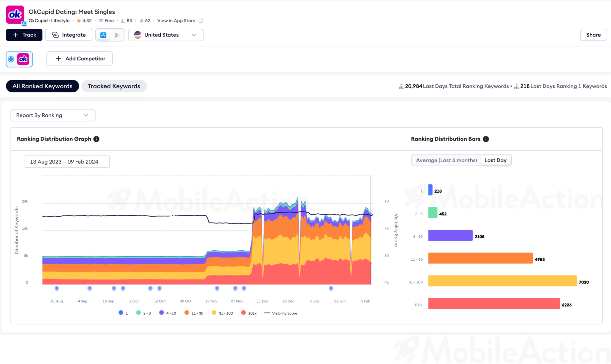Click the 20,984 total ranking keywords value

click(x=414, y=86)
